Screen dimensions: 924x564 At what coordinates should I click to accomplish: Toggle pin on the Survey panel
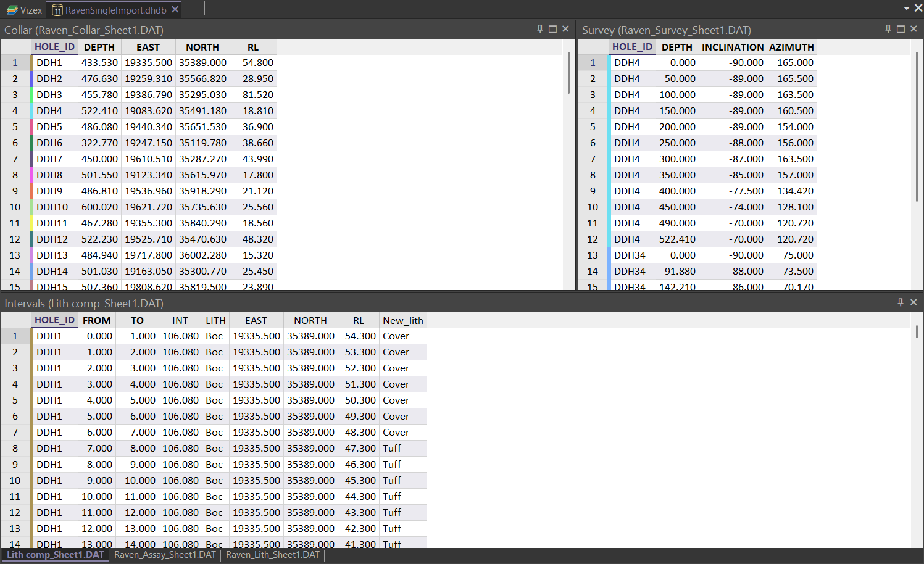pyautogui.click(x=888, y=29)
